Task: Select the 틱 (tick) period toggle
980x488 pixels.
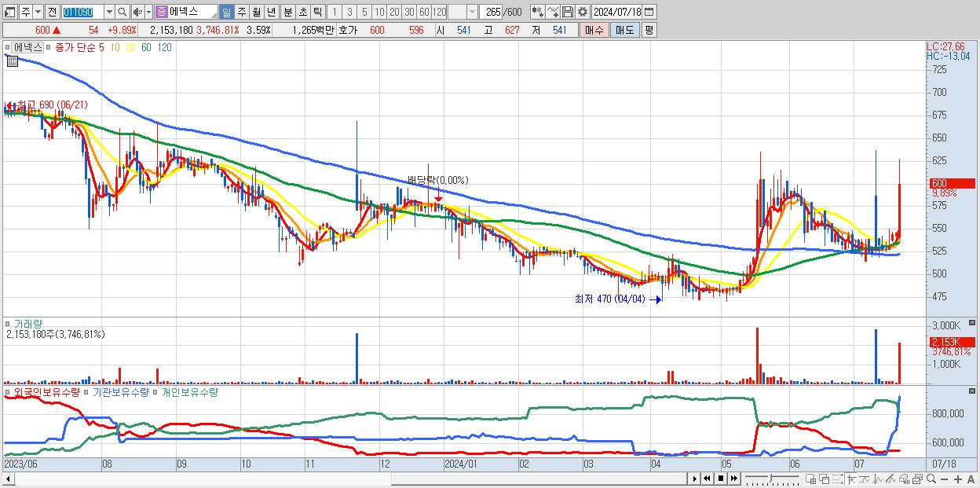Action: coord(317,12)
